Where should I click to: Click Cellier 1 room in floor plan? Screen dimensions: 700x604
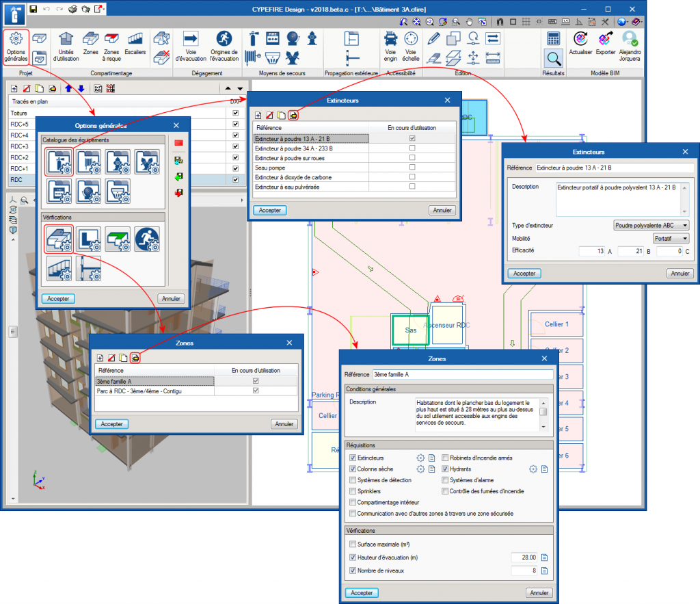pos(556,324)
